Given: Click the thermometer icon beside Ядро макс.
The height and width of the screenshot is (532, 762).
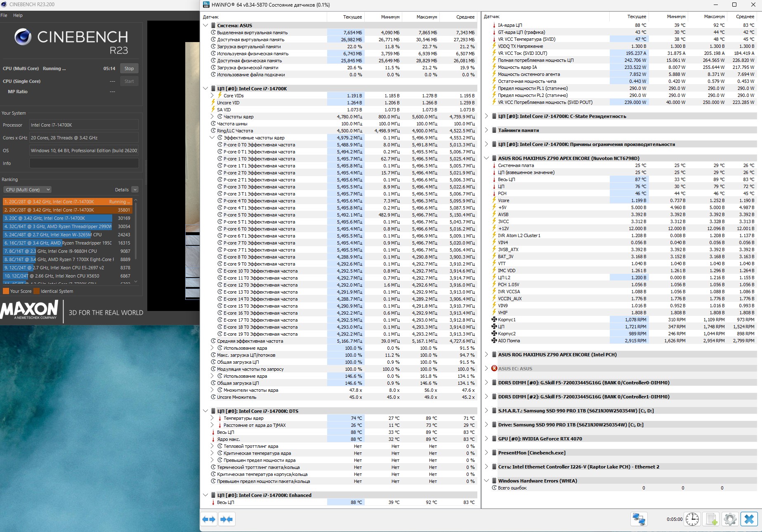Looking at the screenshot, I should (213, 439).
